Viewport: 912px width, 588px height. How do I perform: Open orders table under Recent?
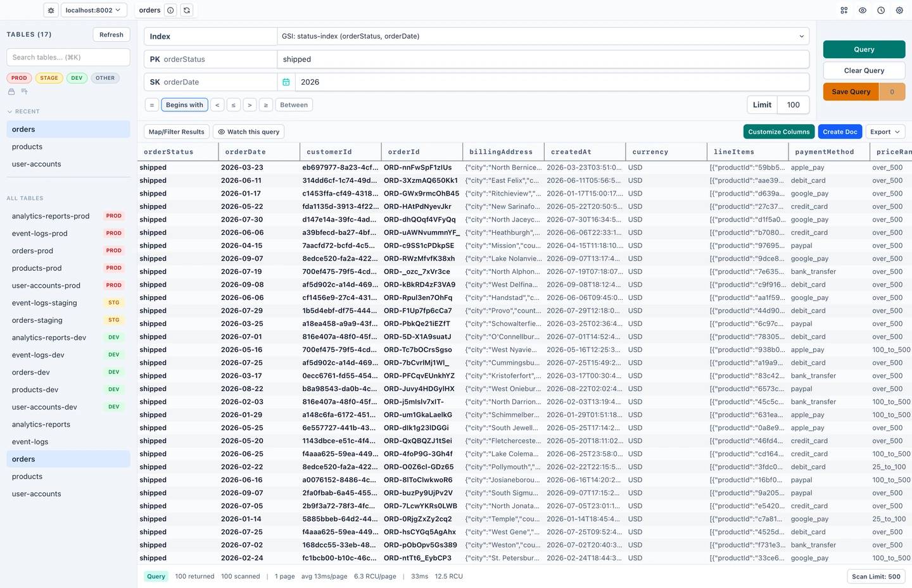(x=68, y=129)
